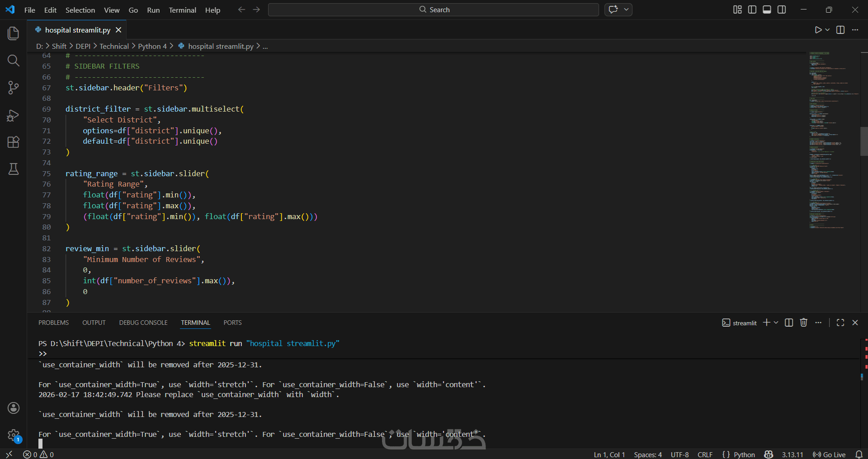
Task: Select the TERMINAL panel tab
Action: click(195, 323)
